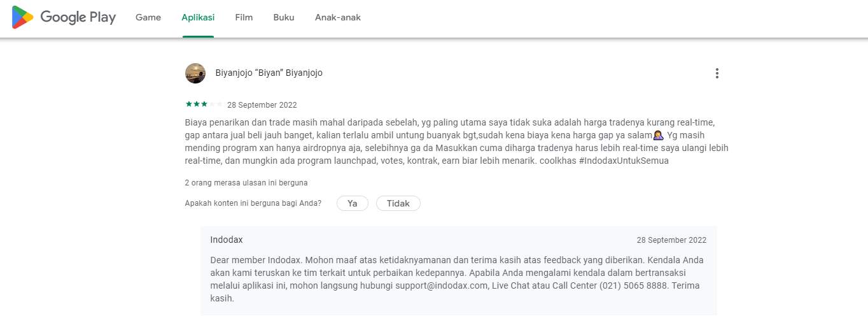Viewport: 868px width, 332px height.
Task: Click the Indodax developer reply name
Action: [227, 240]
